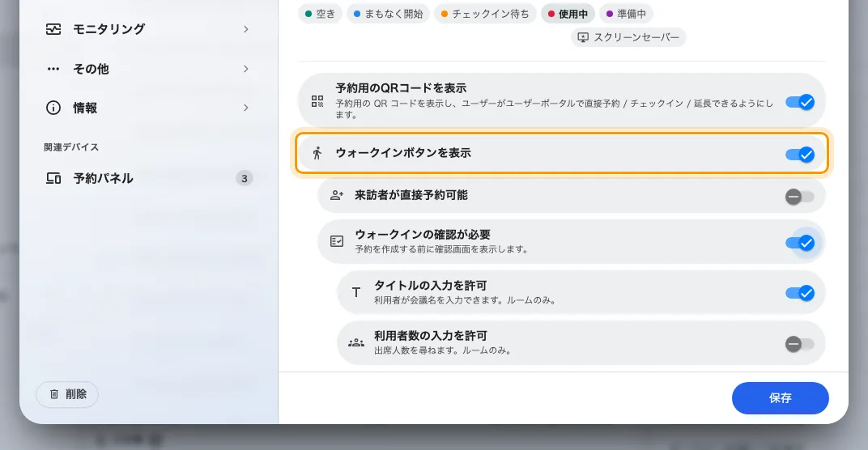This screenshot has width=868, height=450.
Task: Select the 空き status tab
Action: click(320, 14)
